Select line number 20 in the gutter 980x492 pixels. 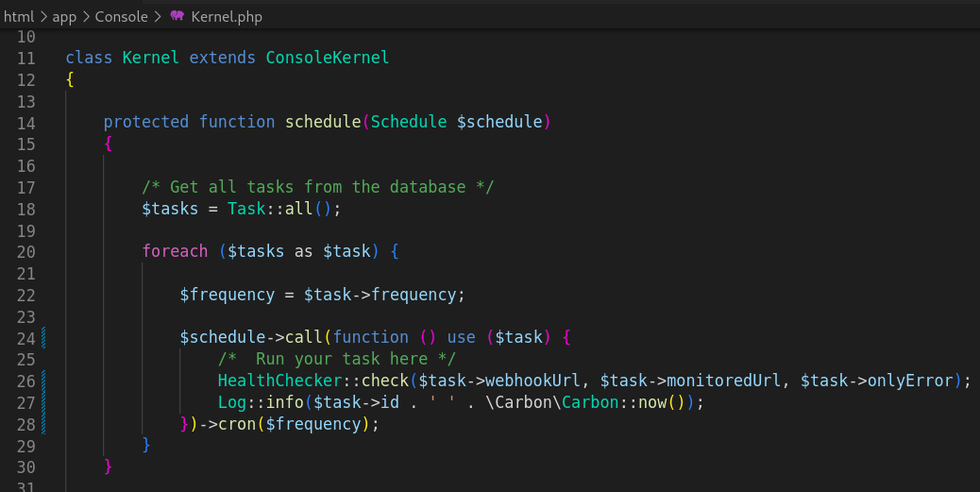[25, 251]
